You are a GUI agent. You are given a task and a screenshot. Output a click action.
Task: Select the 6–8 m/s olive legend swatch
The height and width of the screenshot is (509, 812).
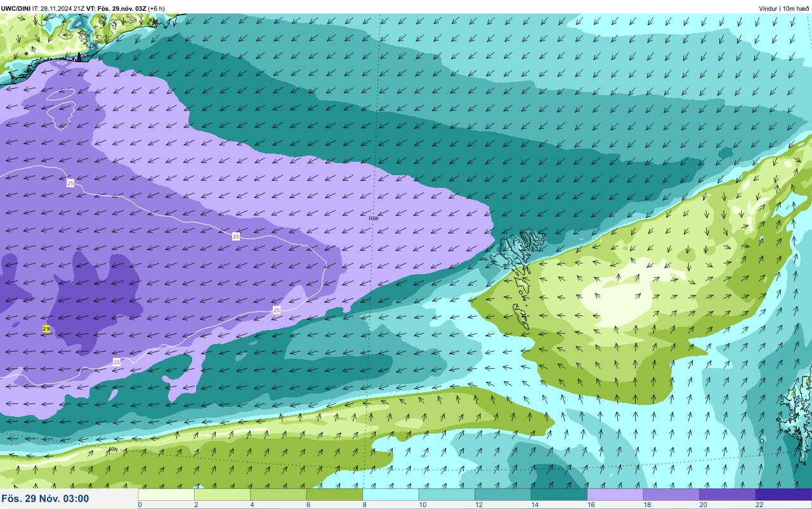[x=334, y=494]
